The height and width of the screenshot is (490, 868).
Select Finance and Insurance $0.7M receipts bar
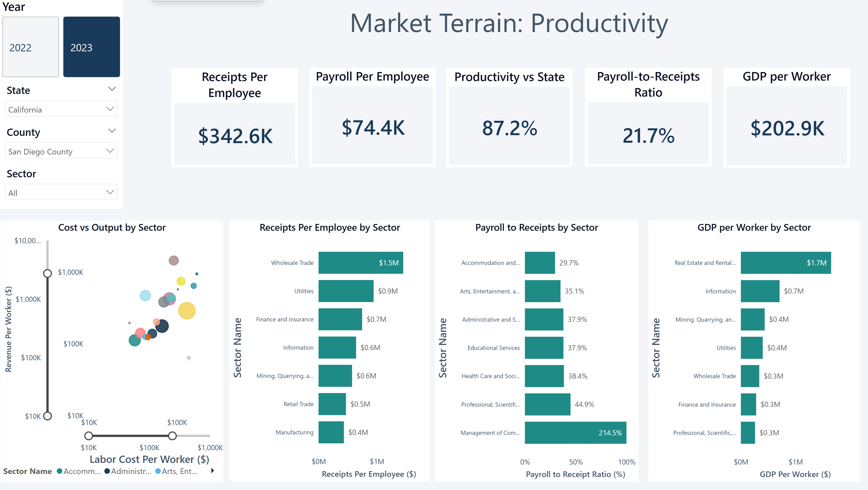coord(340,319)
